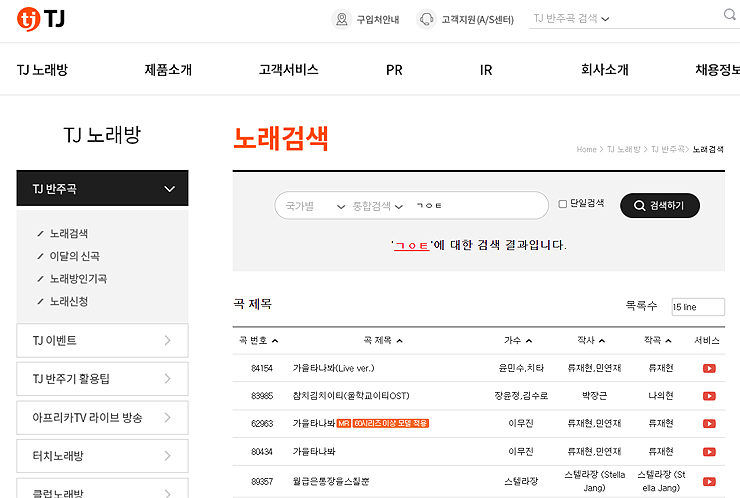Open the 제품소개 main menu

[168, 70]
